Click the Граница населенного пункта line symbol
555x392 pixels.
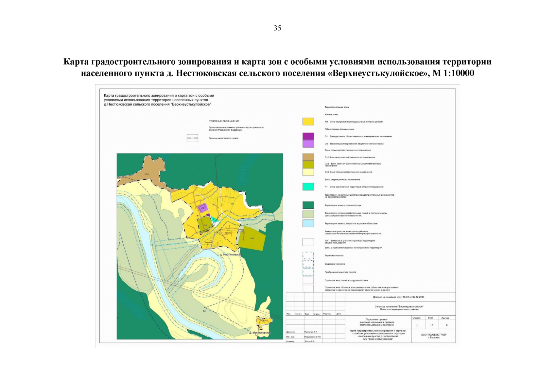(x=192, y=138)
